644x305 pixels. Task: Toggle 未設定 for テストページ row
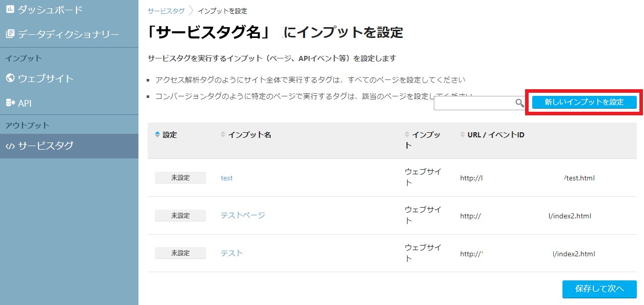coord(180,216)
